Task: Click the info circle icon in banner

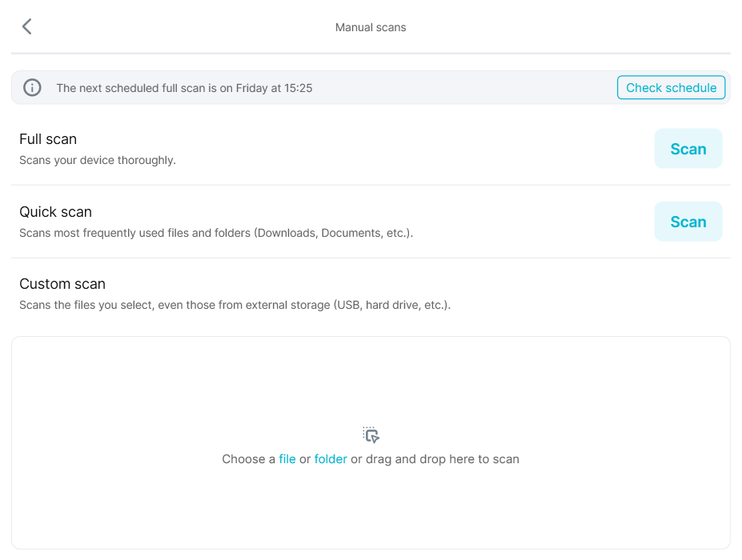Action: click(x=32, y=87)
